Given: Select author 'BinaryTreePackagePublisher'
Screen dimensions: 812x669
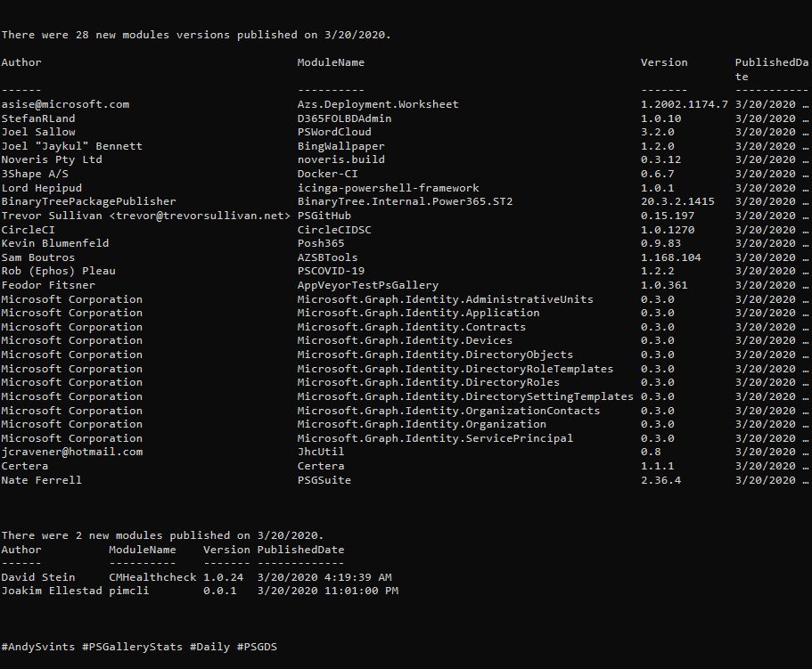Looking at the screenshot, I should 88,202.
